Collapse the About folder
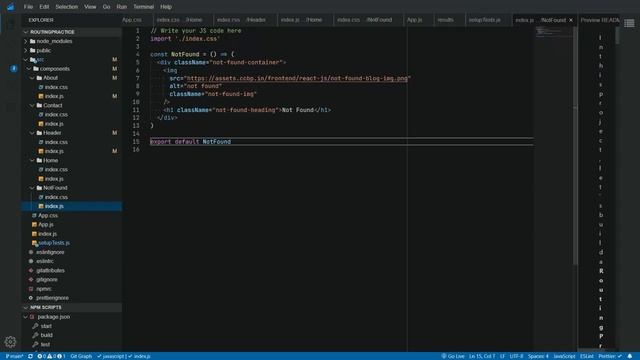The width and height of the screenshot is (640, 360). (x=33, y=78)
